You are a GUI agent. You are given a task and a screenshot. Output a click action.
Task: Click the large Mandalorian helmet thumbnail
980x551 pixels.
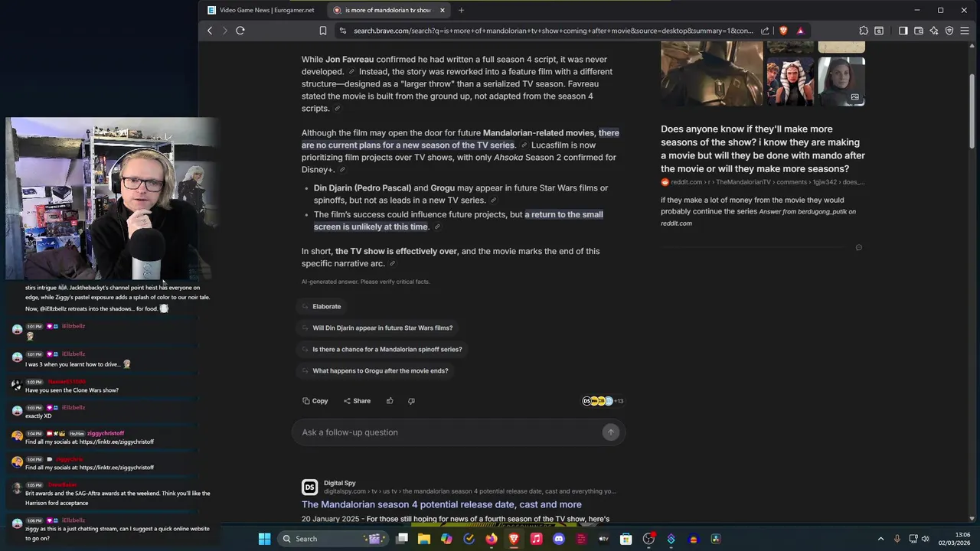712,73
